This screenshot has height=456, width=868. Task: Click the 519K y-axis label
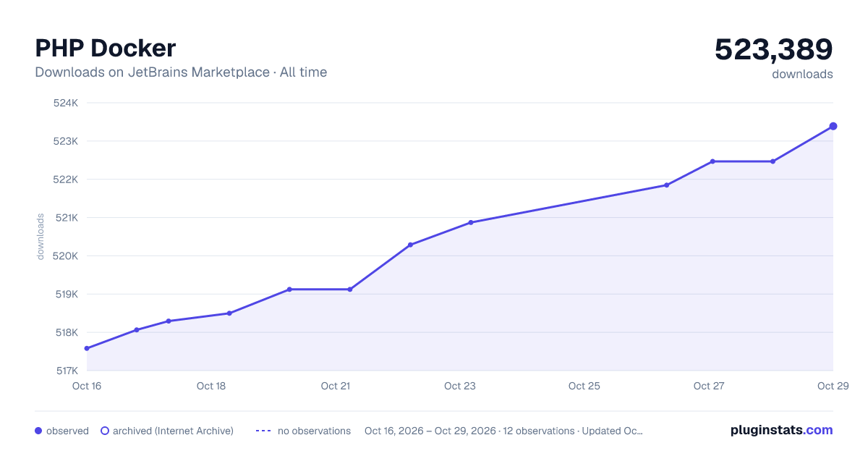[x=66, y=295]
